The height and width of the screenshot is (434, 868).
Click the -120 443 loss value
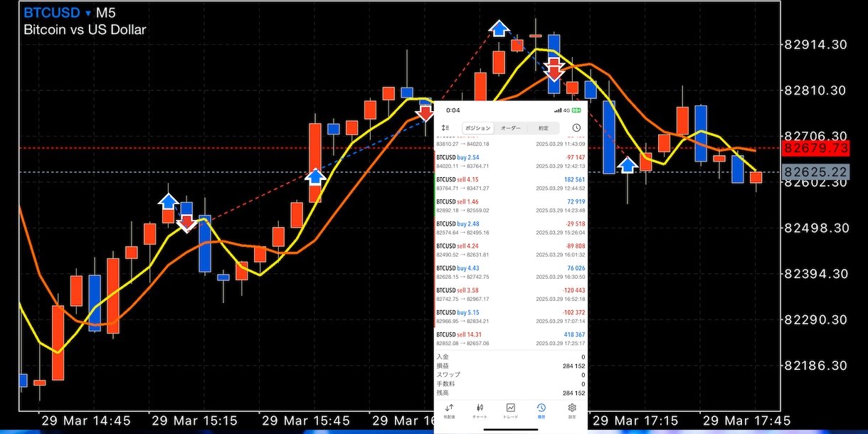click(573, 290)
